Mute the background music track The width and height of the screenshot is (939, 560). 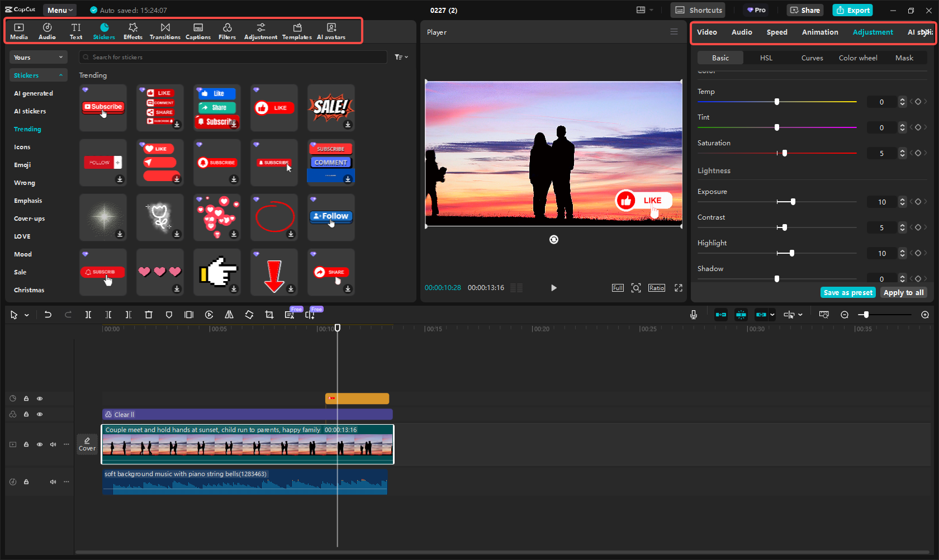pos(53,482)
